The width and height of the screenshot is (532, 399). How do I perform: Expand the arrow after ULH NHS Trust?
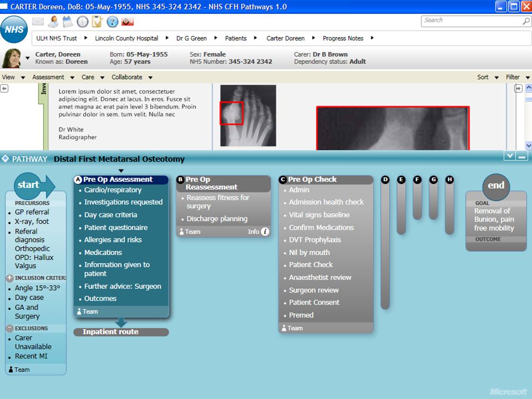tap(86, 38)
